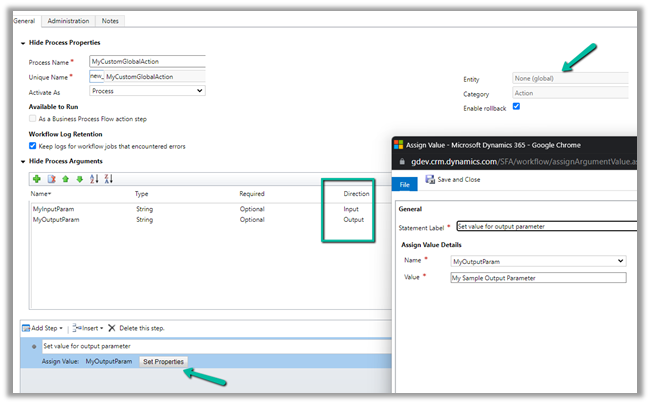Click the Set Properties button

pyautogui.click(x=163, y=361)
